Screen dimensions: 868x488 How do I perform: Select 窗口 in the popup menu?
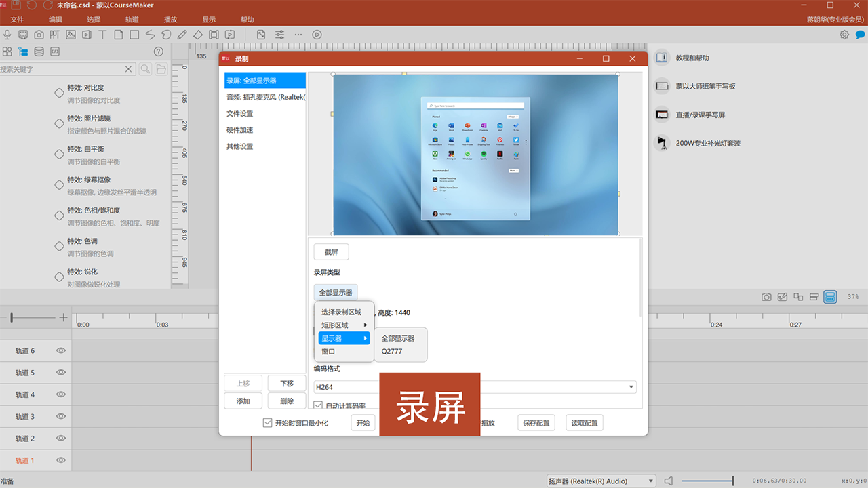pyautogui.click(x=329, y=352)
